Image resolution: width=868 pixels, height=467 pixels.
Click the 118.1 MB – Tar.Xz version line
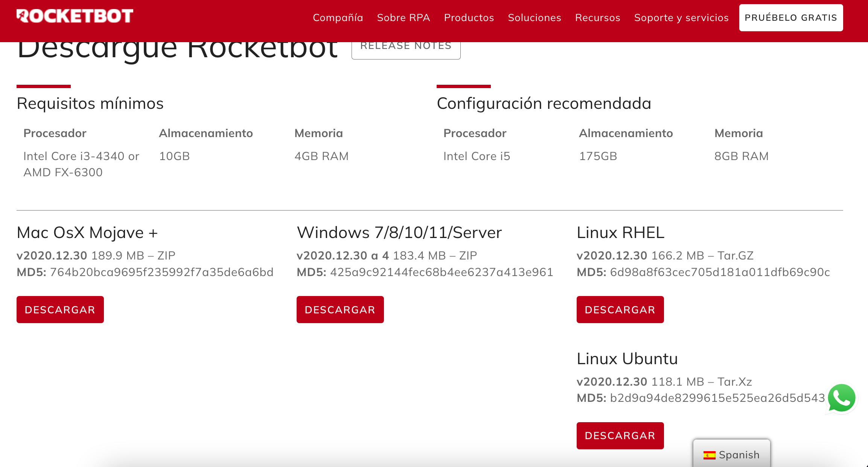click(x=664, y=382)
